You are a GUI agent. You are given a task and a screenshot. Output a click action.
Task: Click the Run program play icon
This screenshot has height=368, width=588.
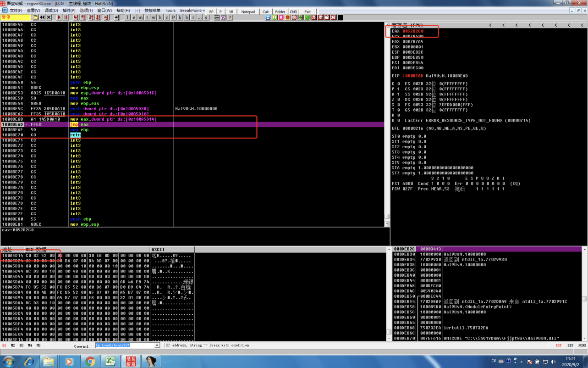pos(59,17)
